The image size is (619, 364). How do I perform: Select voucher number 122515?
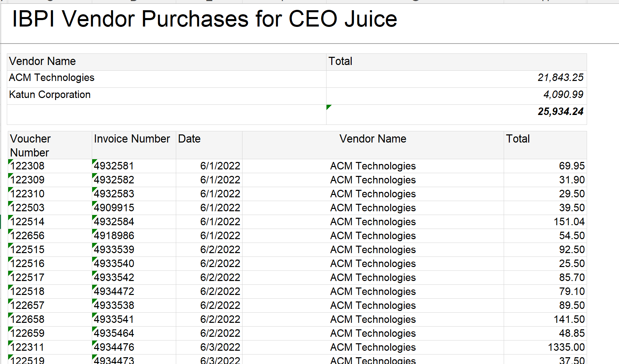click(28, 250)
